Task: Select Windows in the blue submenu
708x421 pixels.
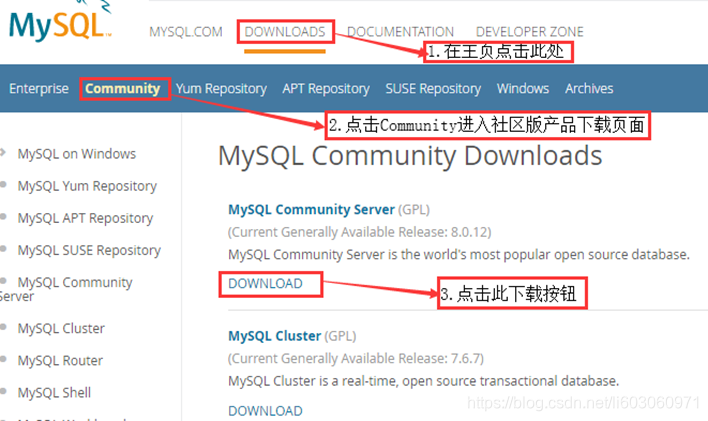Action: coord(523,89)
